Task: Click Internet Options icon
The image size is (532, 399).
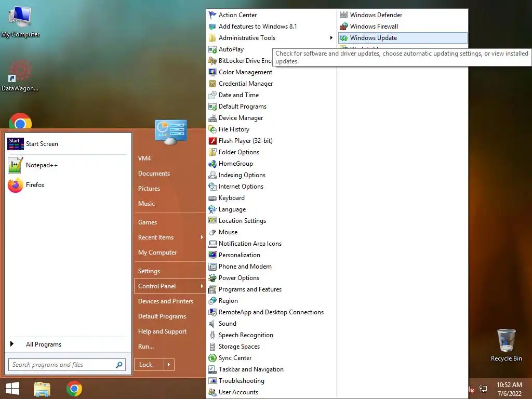Action: [212, 187]
